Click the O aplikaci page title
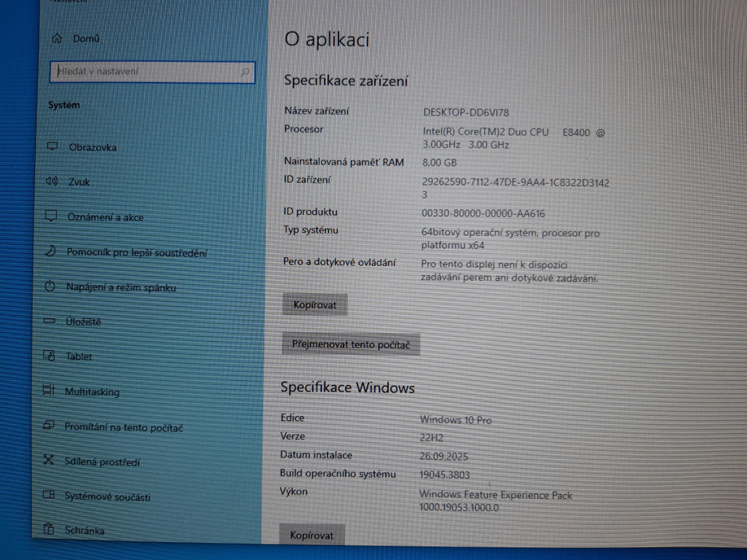 point(327,40)
